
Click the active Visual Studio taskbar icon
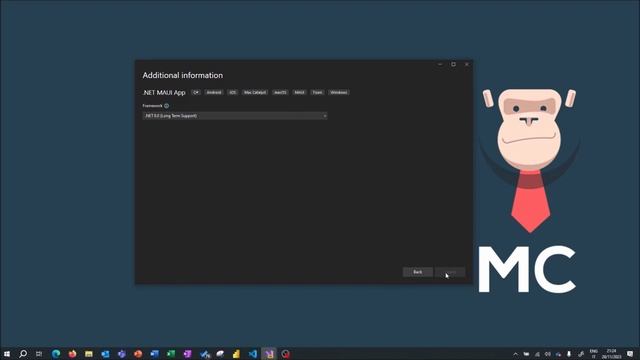[269, 354]
